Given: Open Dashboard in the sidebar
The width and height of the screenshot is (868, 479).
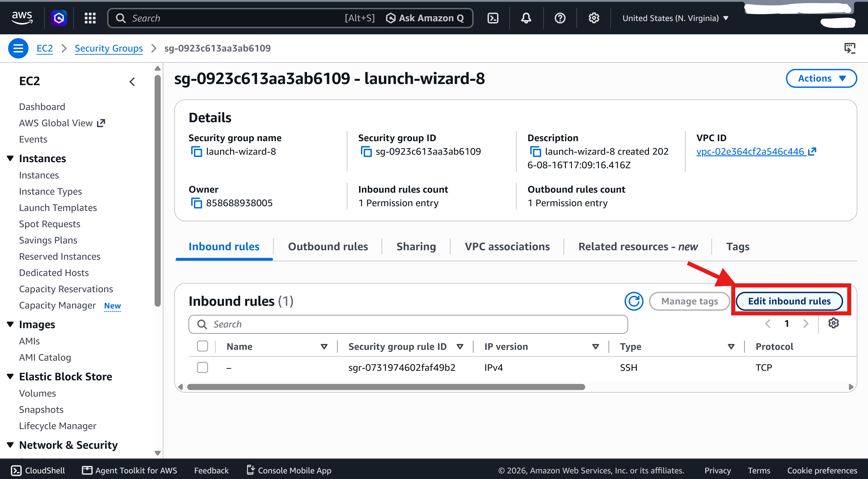Looking at the screenshot, I should (42, 107).
